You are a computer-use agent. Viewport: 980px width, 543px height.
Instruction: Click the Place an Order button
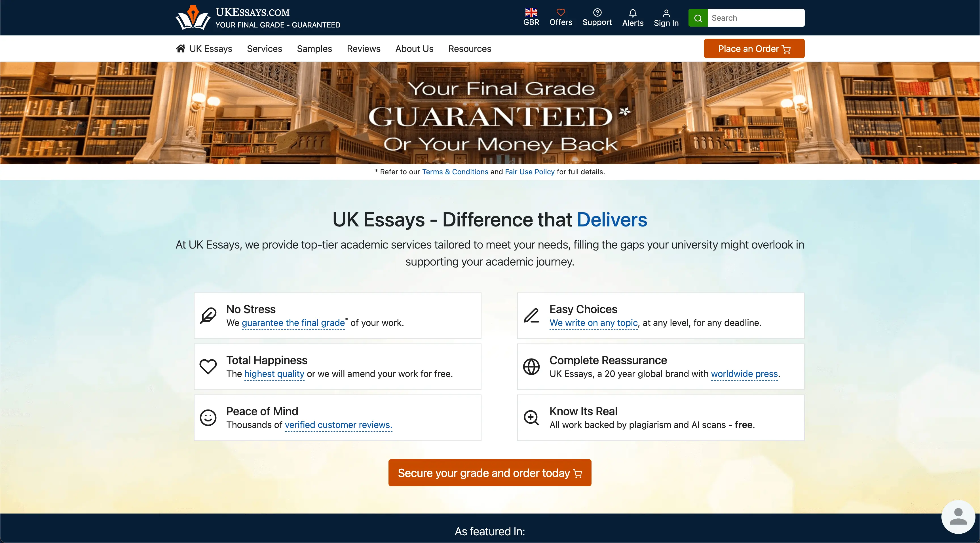coord(754,49)
